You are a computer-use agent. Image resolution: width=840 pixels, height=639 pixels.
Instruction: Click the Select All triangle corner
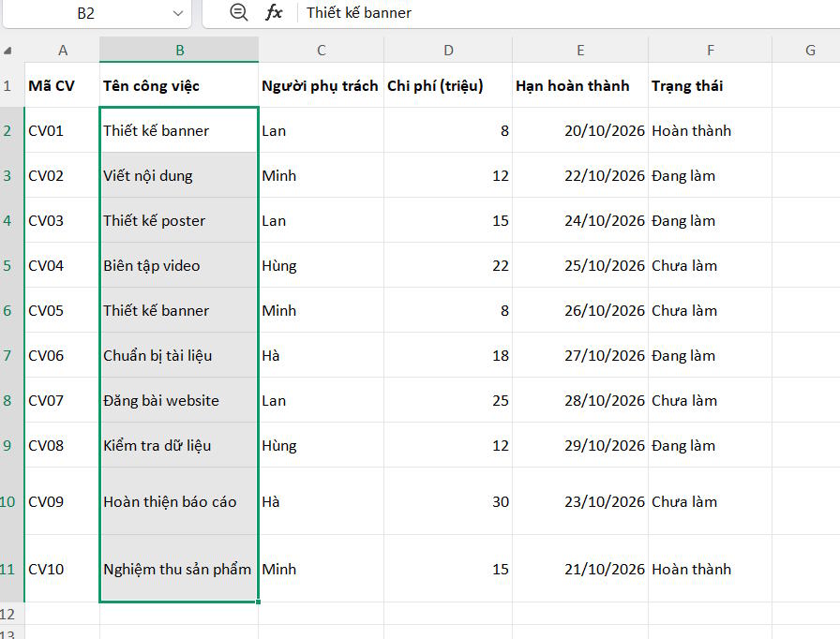7,51
